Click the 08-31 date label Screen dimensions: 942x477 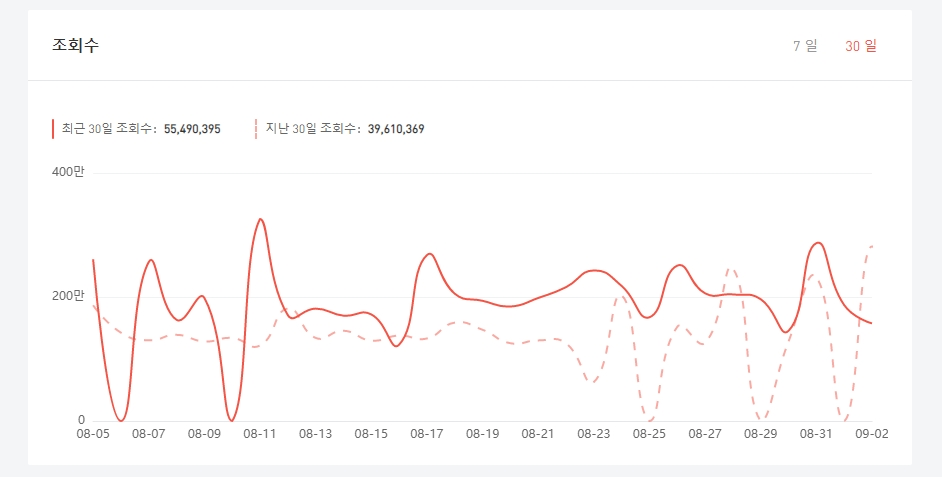pos(816,434)
